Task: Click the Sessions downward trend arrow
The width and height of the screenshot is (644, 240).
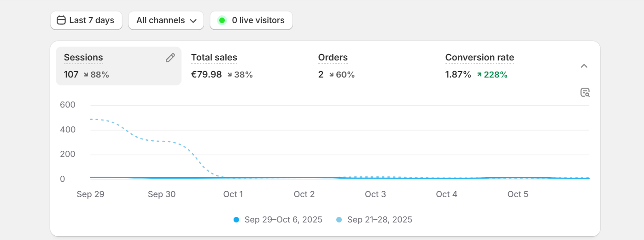Action: click(86, 75)
